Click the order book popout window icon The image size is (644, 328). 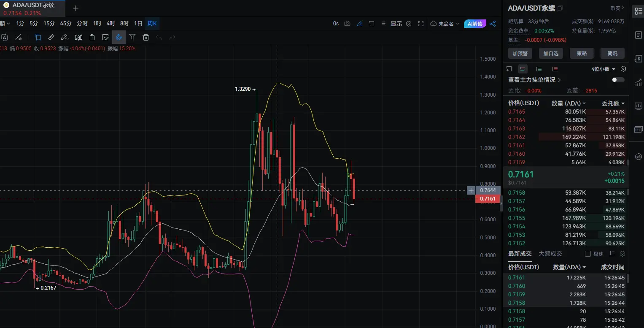[x=509, y=69]
